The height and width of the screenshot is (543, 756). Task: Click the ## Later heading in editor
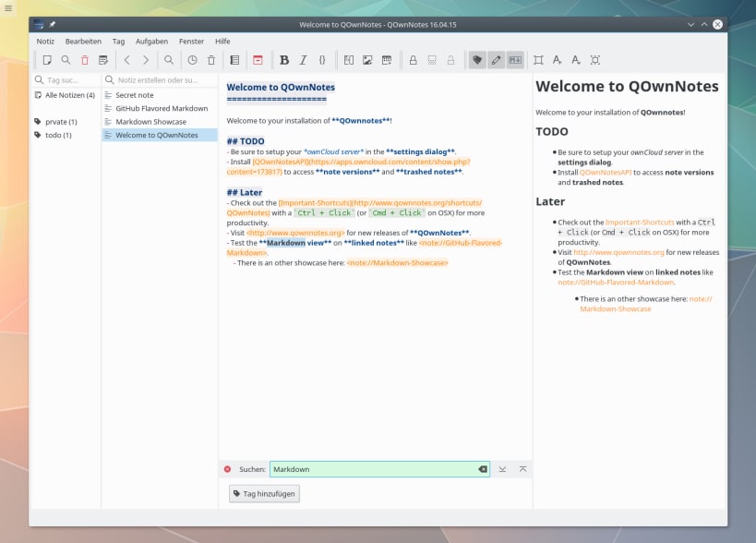pyautogui.click(x=245, y=192)
